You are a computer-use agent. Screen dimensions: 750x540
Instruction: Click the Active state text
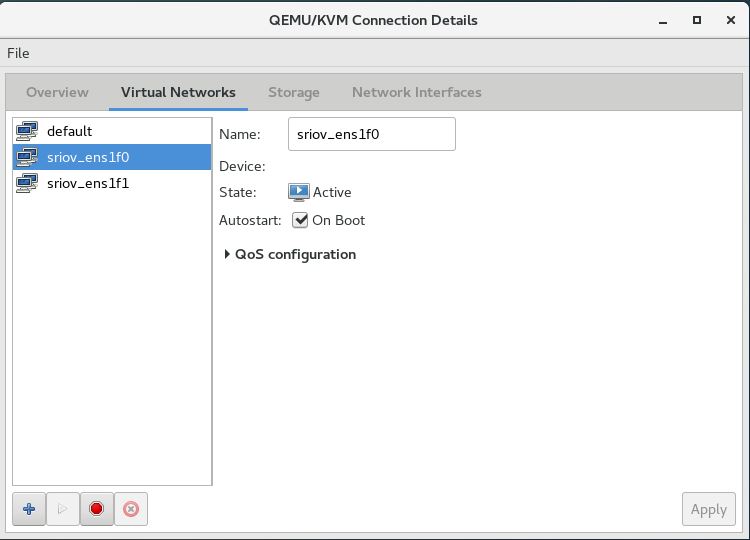[x=332, y=192]
